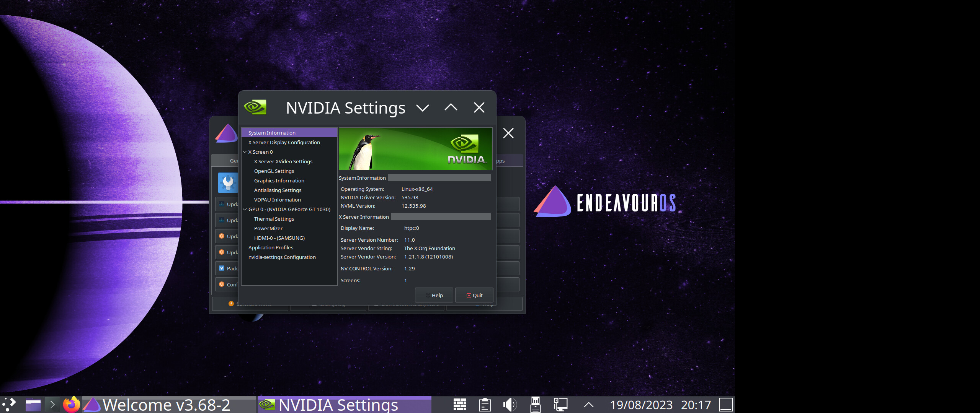Click the server version number 11.0
Screen dimensions: 980x413
(x=409, y=240)
